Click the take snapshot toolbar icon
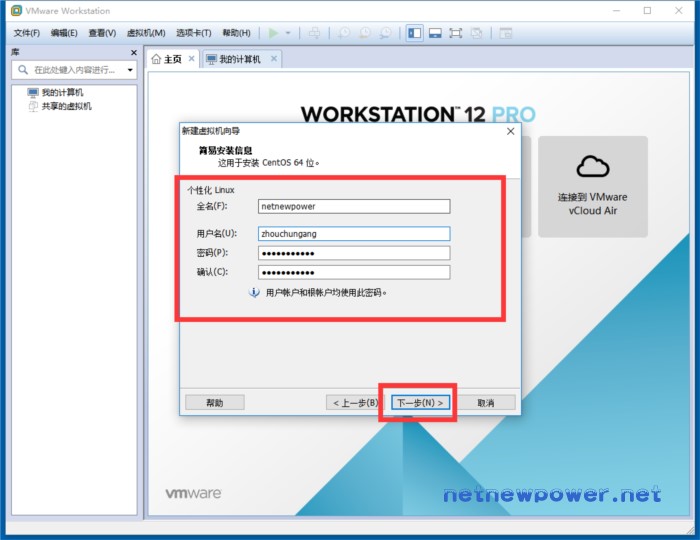 pyautogui.click(x=344, y=33)
